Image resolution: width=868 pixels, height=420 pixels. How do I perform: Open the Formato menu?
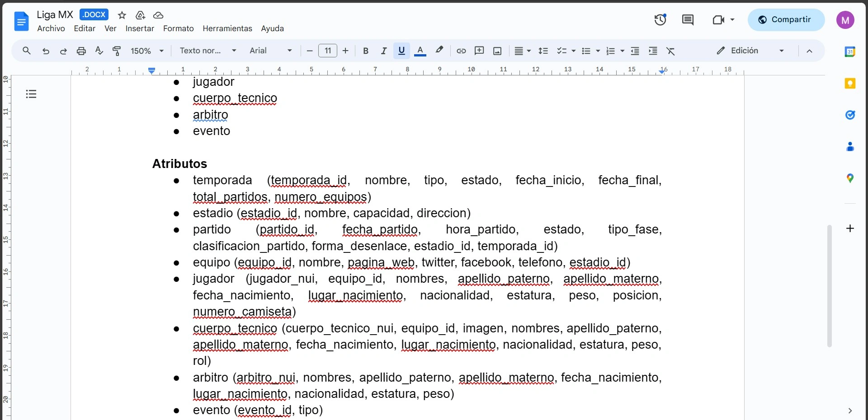pyautogui.click(x=178, y=28)
